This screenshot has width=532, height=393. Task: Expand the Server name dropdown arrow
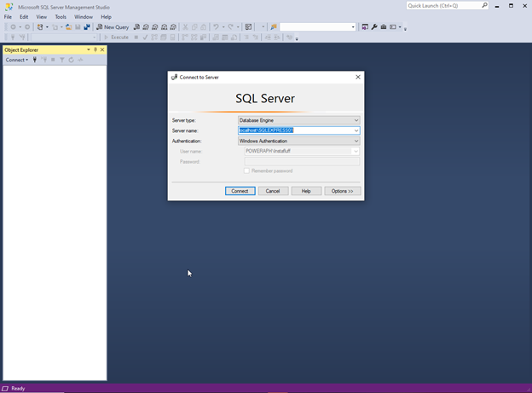pyautogui.click(x=356, y=130)
